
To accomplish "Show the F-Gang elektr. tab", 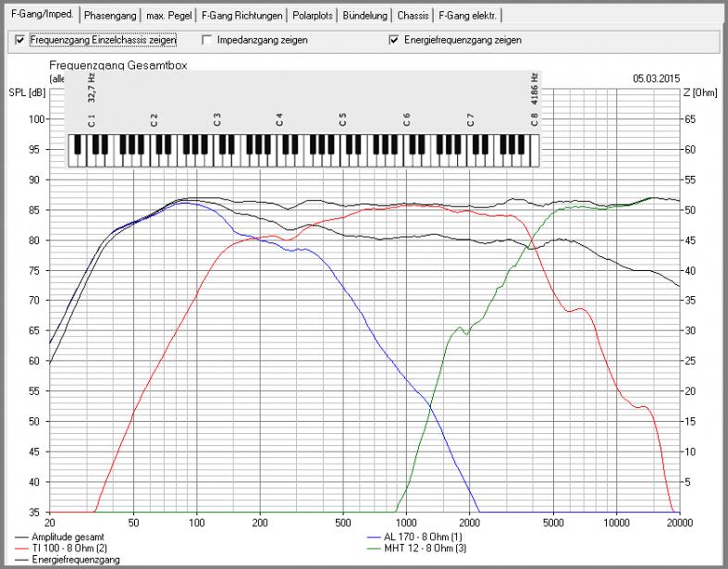I will coord(467,16).
